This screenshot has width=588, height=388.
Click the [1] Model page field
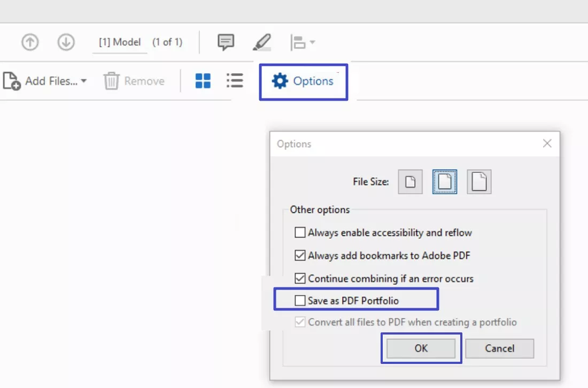coord(120,42)
